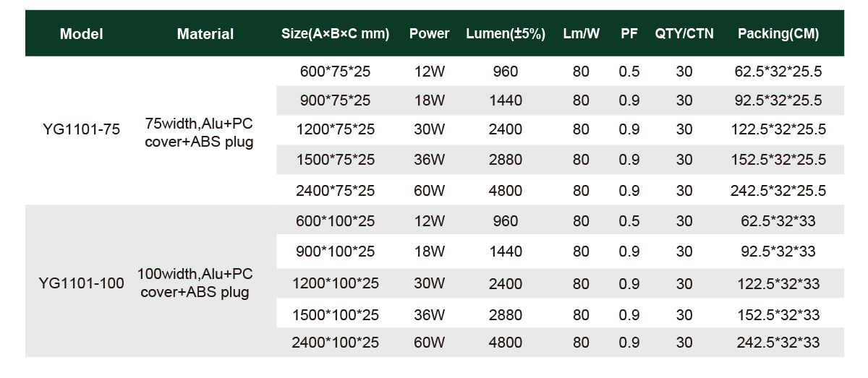The width and height of the screenshot is (868, 378).
Task: Select the 152.5*32*25.5 packing cell
Action: [778, 160]
